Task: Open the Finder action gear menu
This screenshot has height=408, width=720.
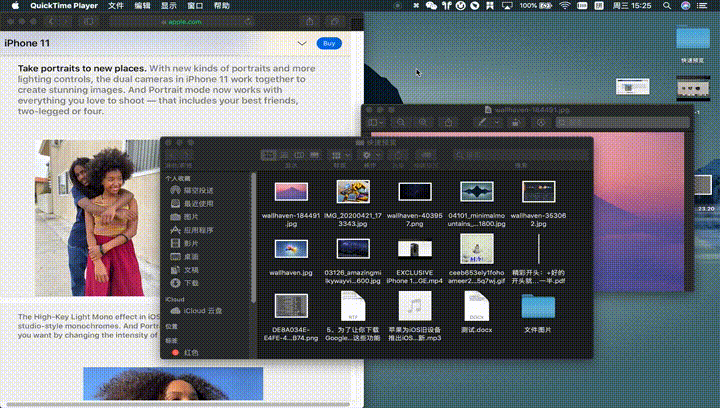Action: pos(371,156)
